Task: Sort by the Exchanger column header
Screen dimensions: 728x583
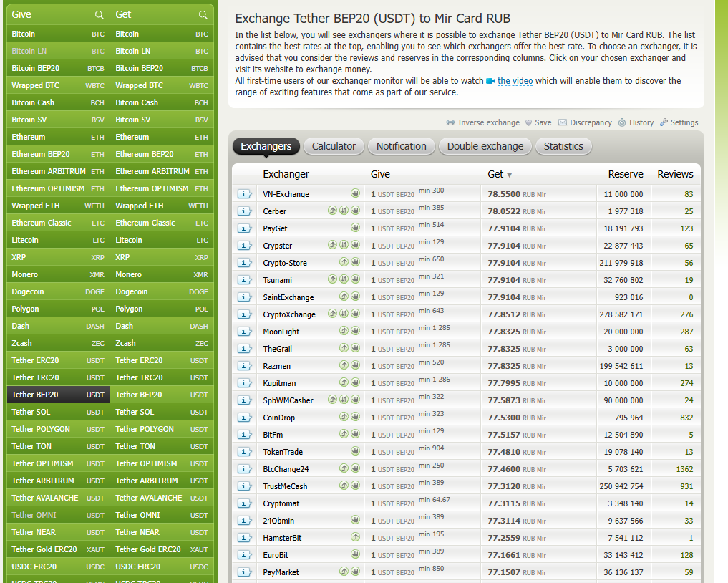Action: [286, 174]
